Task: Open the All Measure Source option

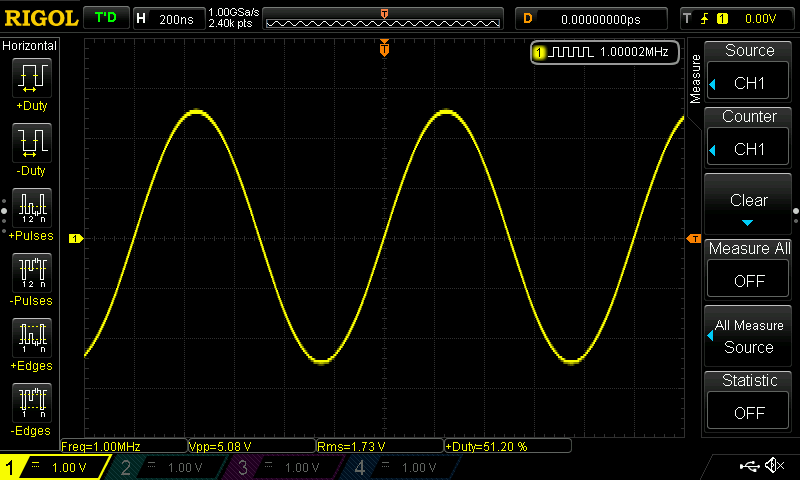Action: [749, 336]
